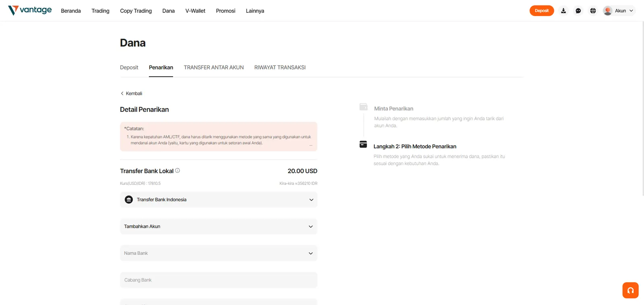Open the Nama Bank dropdown
644x305 pixels.
point(219,253)
